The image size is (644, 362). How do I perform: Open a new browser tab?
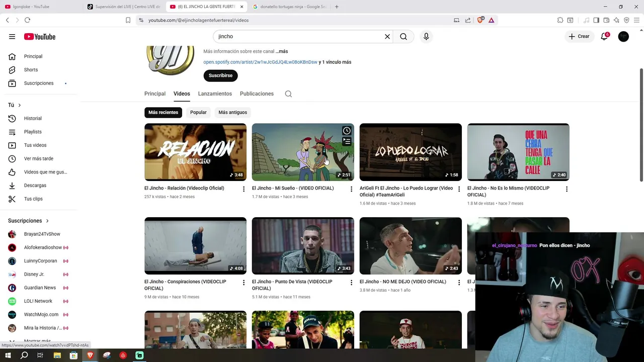(x=337, y=7)
